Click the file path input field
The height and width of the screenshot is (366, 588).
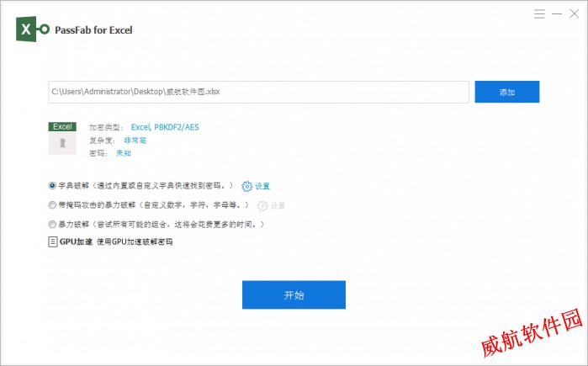coord(258,92)
